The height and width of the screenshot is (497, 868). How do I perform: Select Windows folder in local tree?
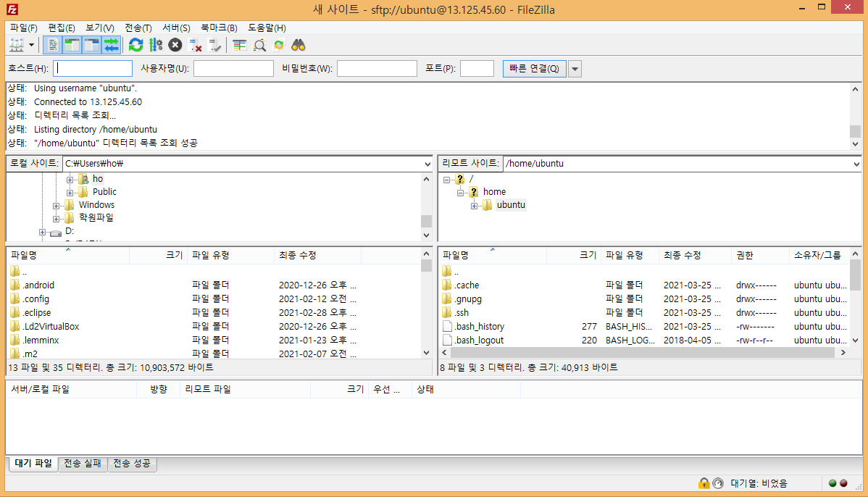[96, 205]
